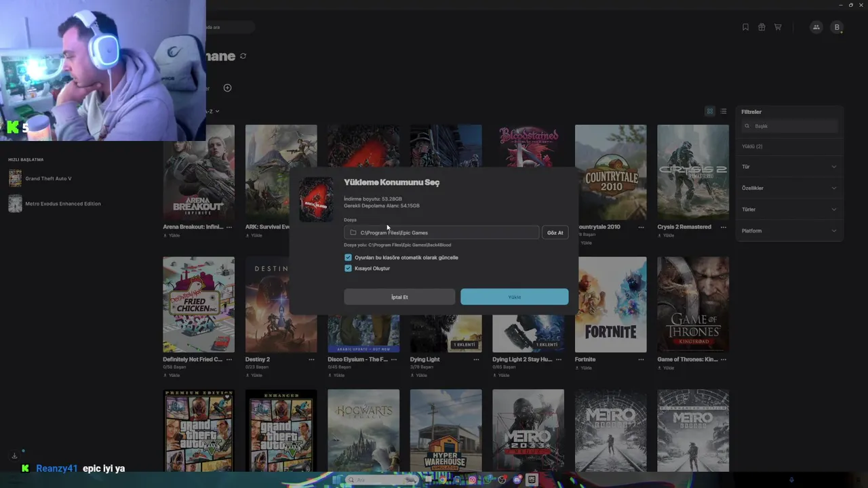This screenshot has width=868, height=488.
Task: Click the Epic Games icon in the taskbar
Action: tap(532, 480)
